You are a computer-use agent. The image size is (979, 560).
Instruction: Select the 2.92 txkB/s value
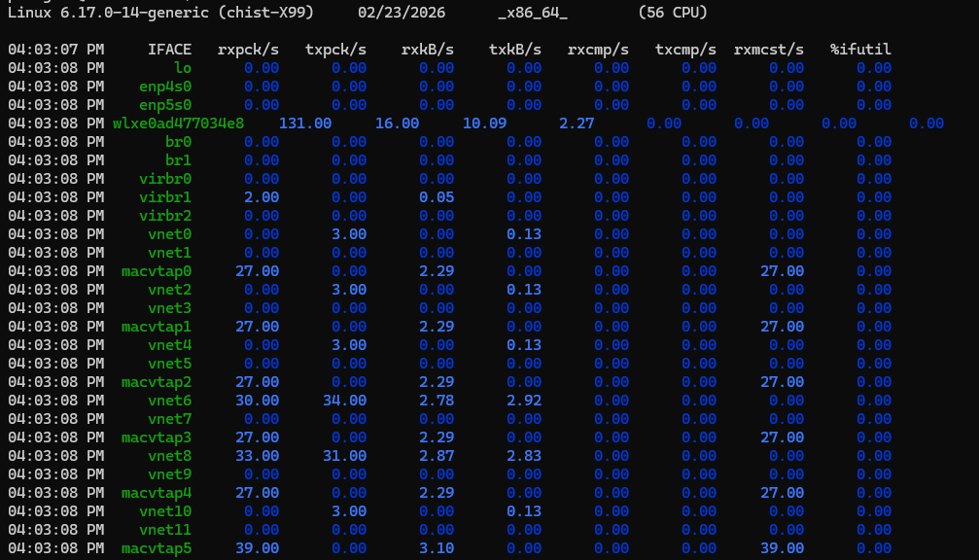[x=524, y=401]
